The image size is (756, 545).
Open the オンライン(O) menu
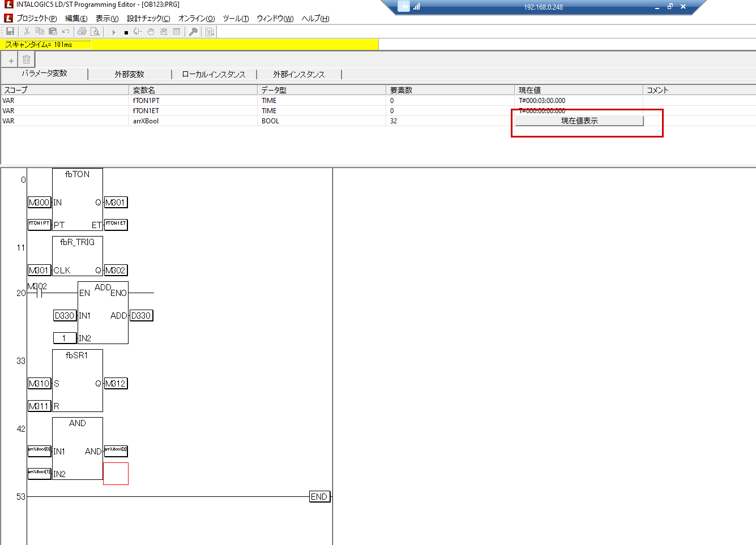coord(197,18)
